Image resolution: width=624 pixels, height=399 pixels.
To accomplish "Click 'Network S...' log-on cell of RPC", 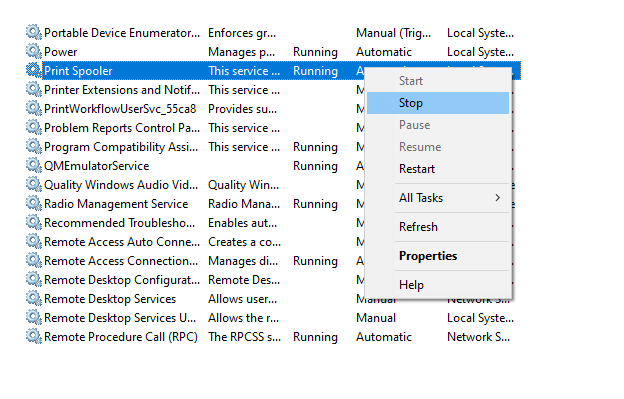I will (478, 337).
